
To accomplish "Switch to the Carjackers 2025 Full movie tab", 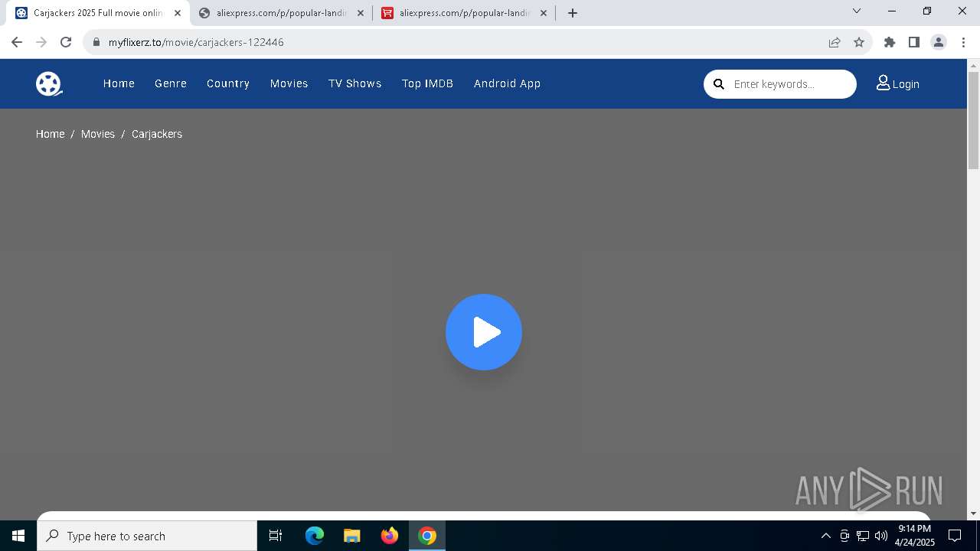I will pyautogui.click(x=98, y=13).
